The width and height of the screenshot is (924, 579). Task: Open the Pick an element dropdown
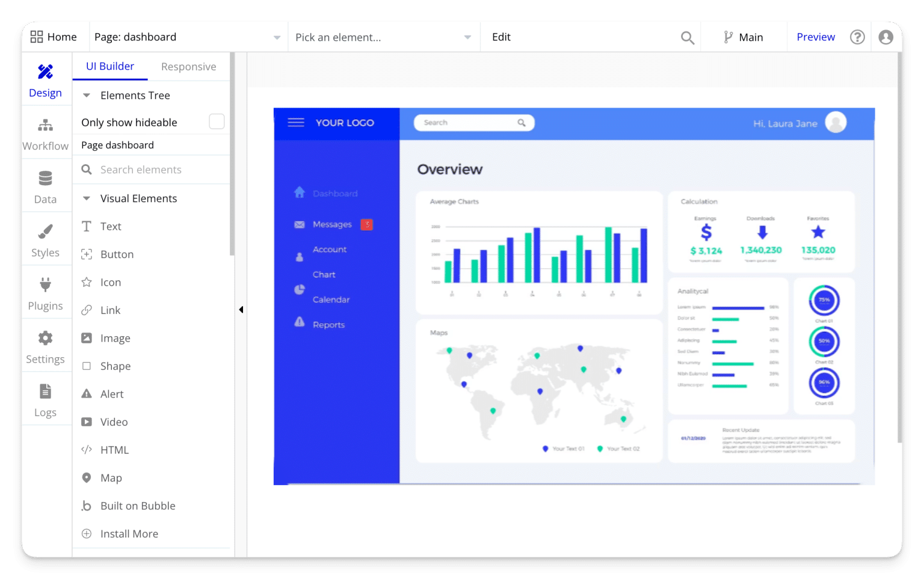pos(383,37)
